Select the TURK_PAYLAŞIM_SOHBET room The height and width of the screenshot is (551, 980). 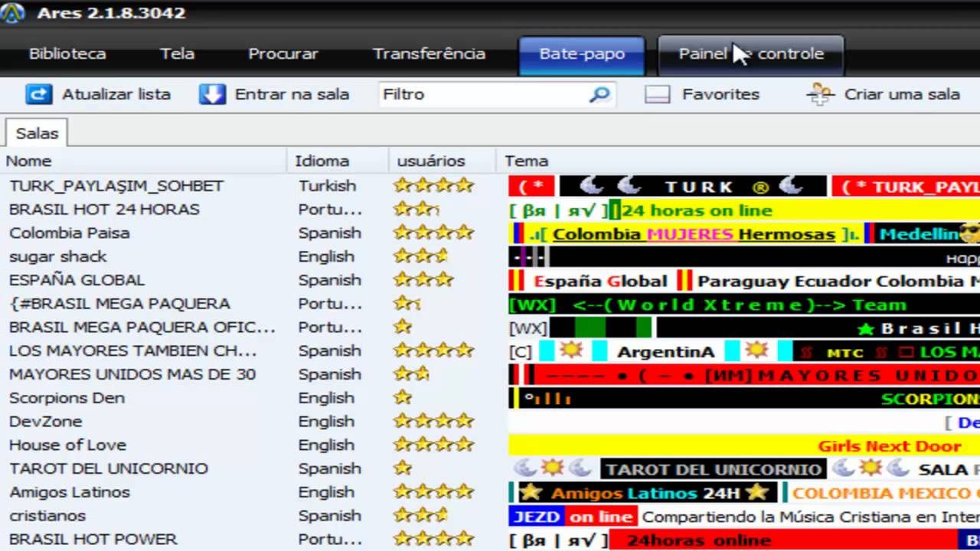[x=116, y=186]
